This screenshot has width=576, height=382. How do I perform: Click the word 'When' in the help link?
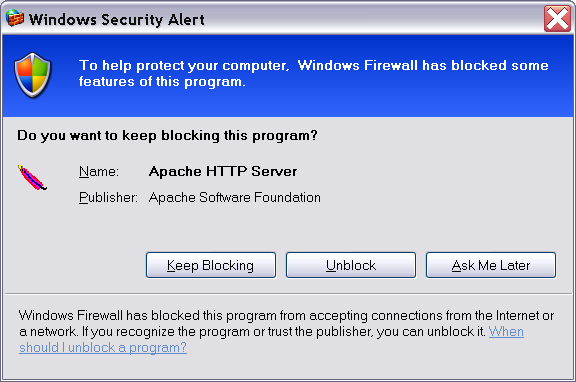[x=506, y=332]
